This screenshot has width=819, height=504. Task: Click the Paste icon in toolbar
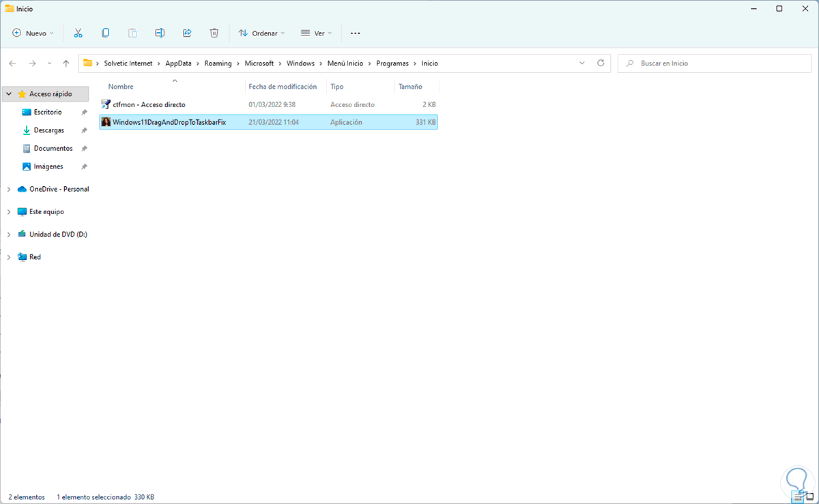[132, 33]
